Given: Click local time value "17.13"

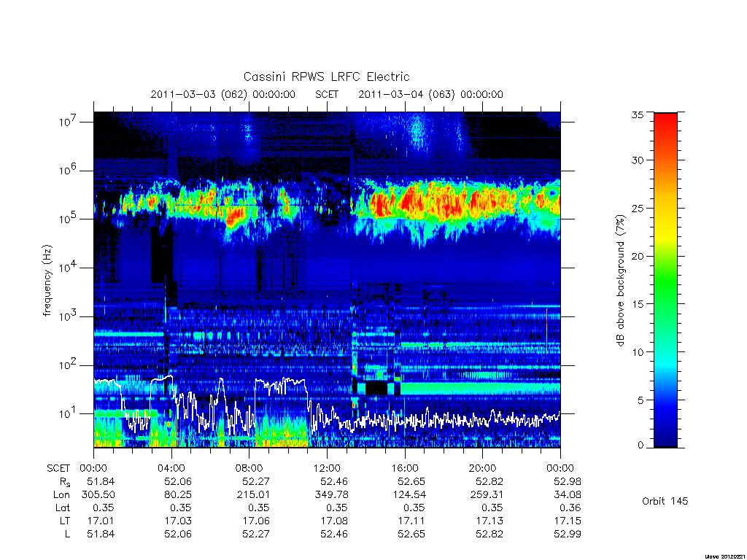Looking at the screenshot, I should (489, 521).
